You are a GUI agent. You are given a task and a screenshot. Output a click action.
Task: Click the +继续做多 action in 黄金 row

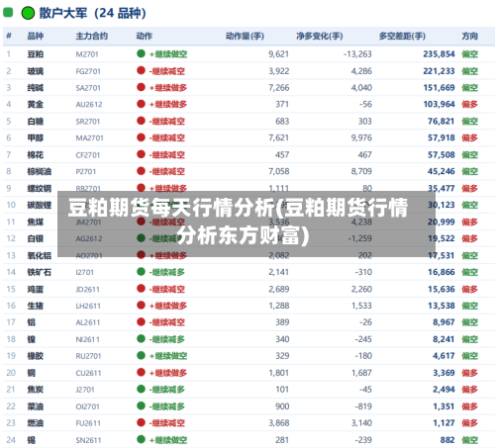tap(168, 105)
